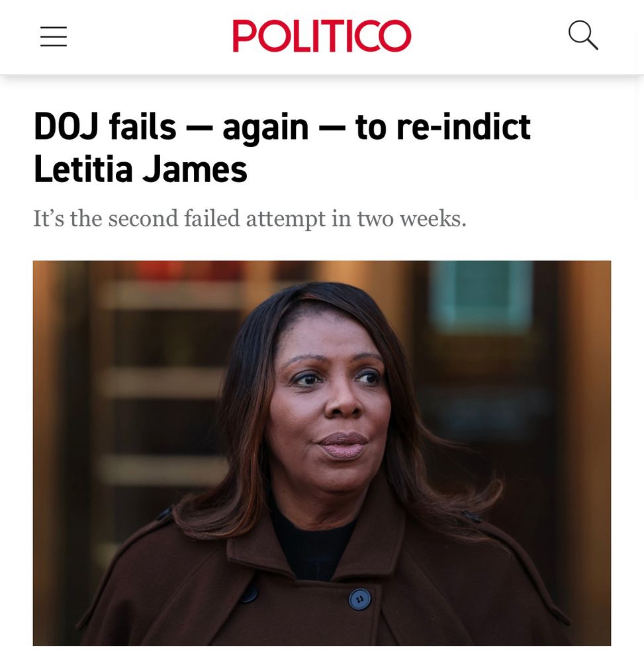Image resolution: width=644 pixels, height=662 pixels.
Task: Click the word 'fails' in the headline
Action: click(142, 127)
